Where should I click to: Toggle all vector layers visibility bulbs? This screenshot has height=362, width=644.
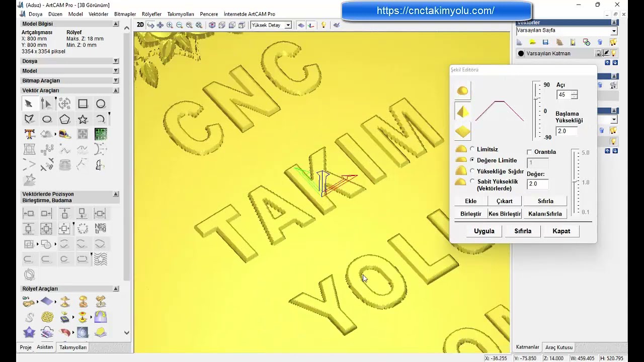coord(613,42)
